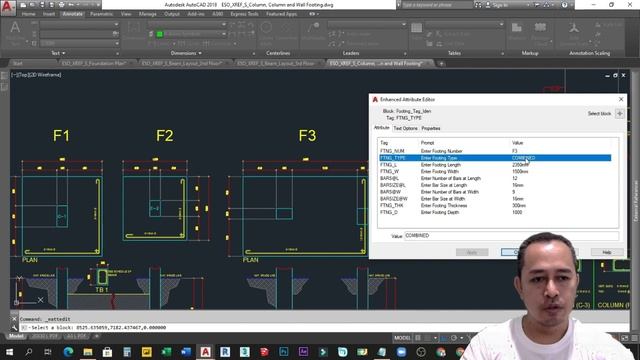This screenshot has width=640, height=360.
Task: Open Revit from taskbar
Action: 225,351
